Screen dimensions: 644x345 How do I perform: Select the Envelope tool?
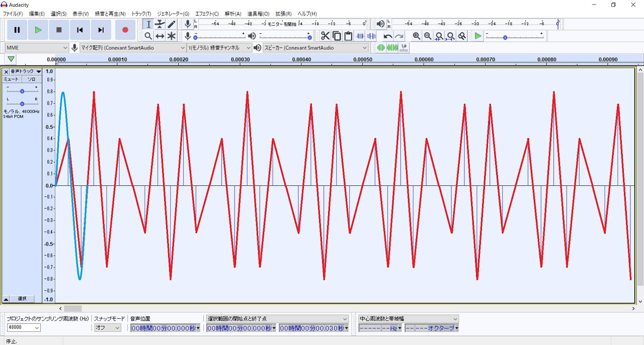[160, 24]
